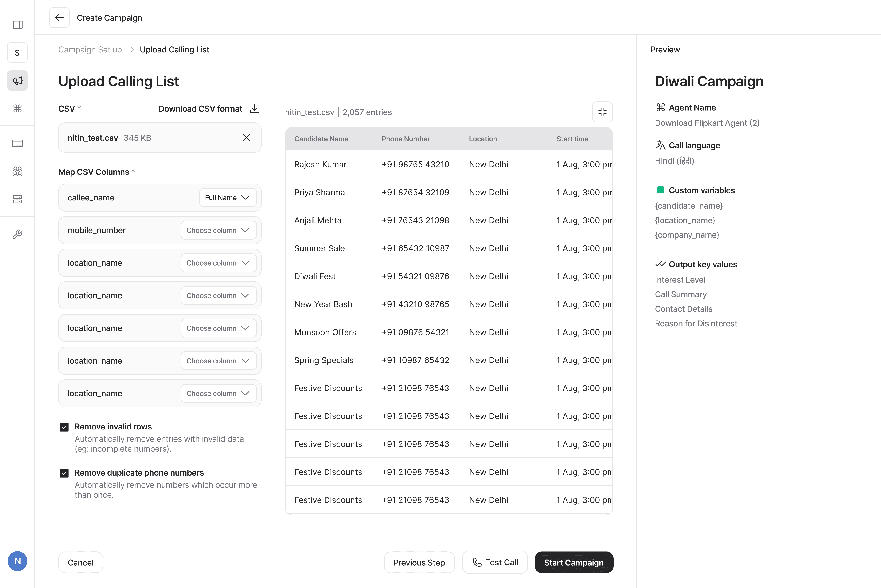Screen dimensions: 881x588
Task: Open the wrench tools sidebar icon
Action: [x=18, y=234]
